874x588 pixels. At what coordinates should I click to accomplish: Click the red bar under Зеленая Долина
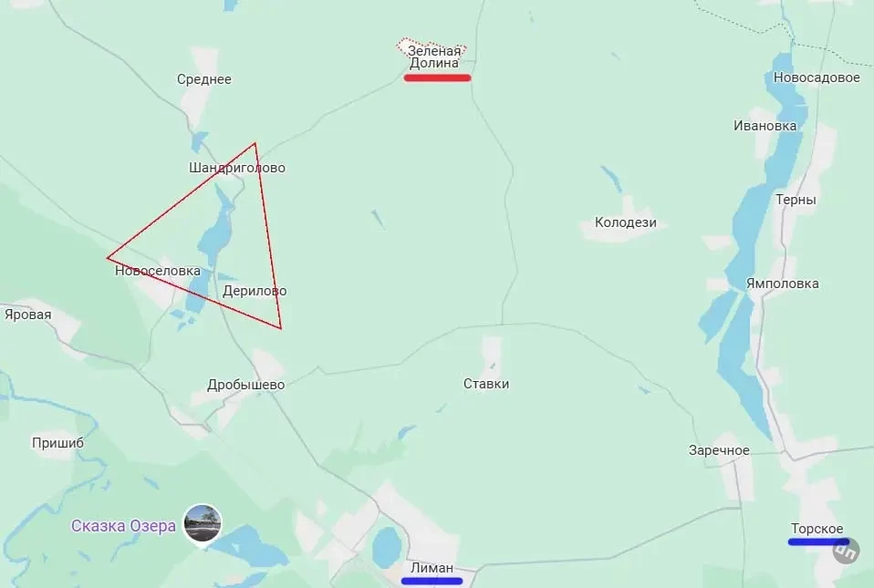[438, 78]
